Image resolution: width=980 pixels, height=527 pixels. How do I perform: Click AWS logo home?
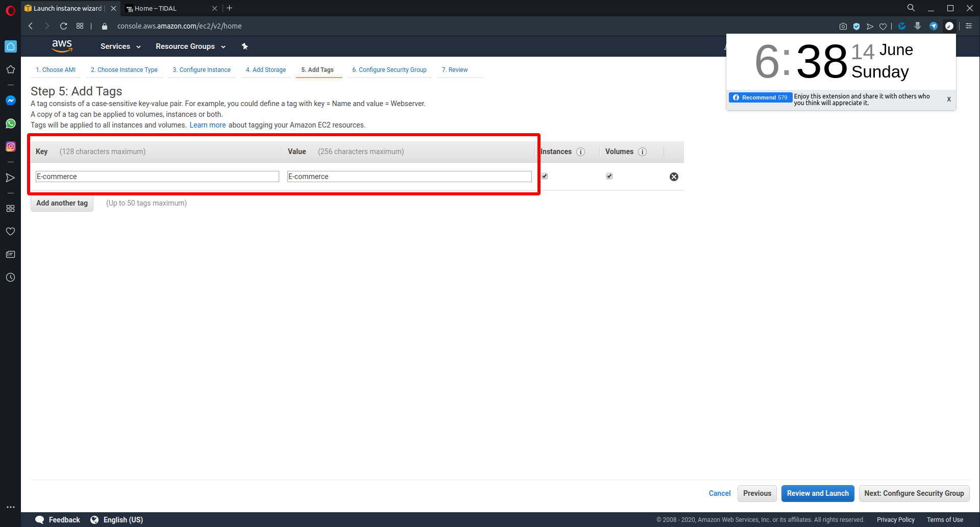62,46
